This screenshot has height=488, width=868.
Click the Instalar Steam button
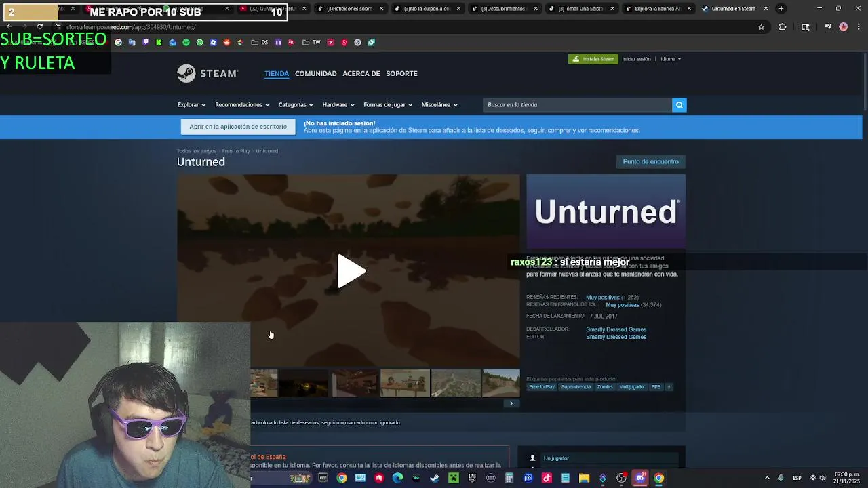coord(593,59)
